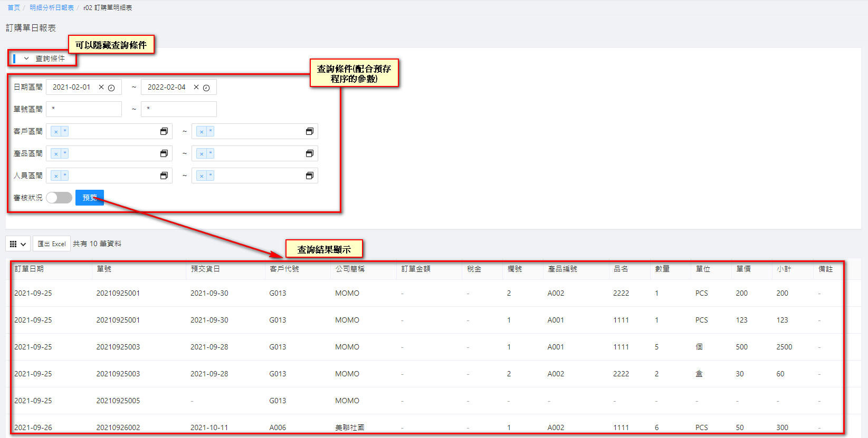The width and height of the screenshot is (868, 438).
Task: Go to 首页 breadcrumb link
Action: pyautogui.click(x=14, y=8)
